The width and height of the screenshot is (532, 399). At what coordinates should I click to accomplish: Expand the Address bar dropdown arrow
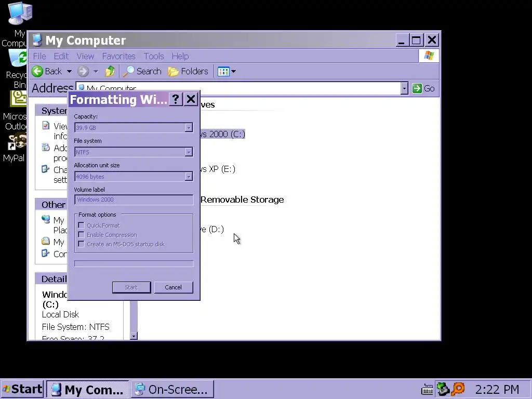[404, 88]
